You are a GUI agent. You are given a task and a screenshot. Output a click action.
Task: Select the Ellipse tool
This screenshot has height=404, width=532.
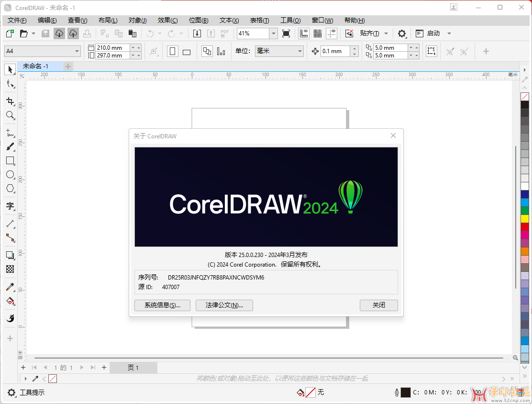pos(10,175)
